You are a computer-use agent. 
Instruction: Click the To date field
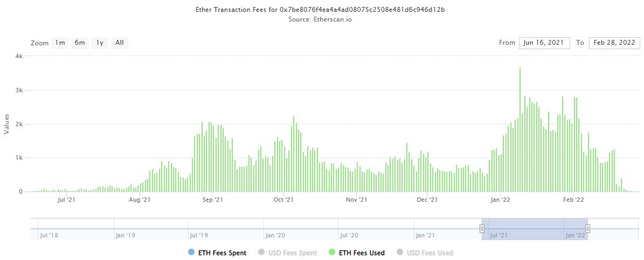(x=614, y=43)
